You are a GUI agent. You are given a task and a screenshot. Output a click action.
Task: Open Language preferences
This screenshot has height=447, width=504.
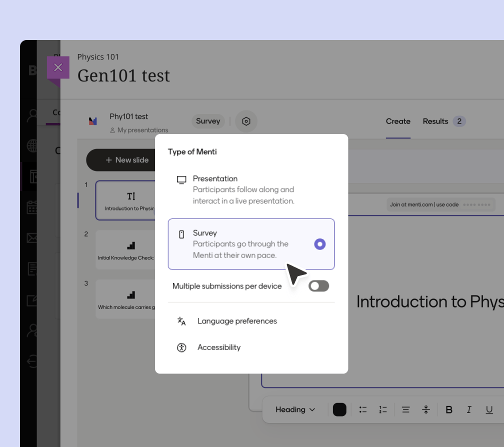pos(237,321)
